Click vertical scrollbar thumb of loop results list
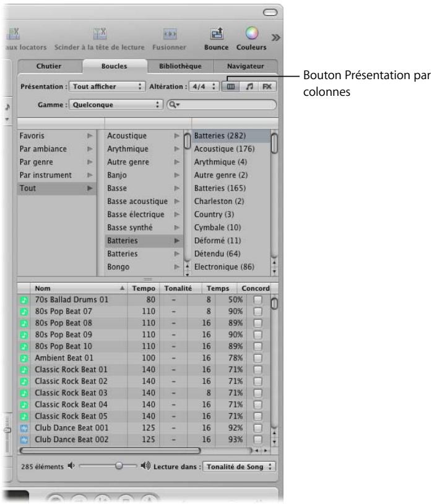The width and height of the screenshot is (432, 504). coord(274,304)
